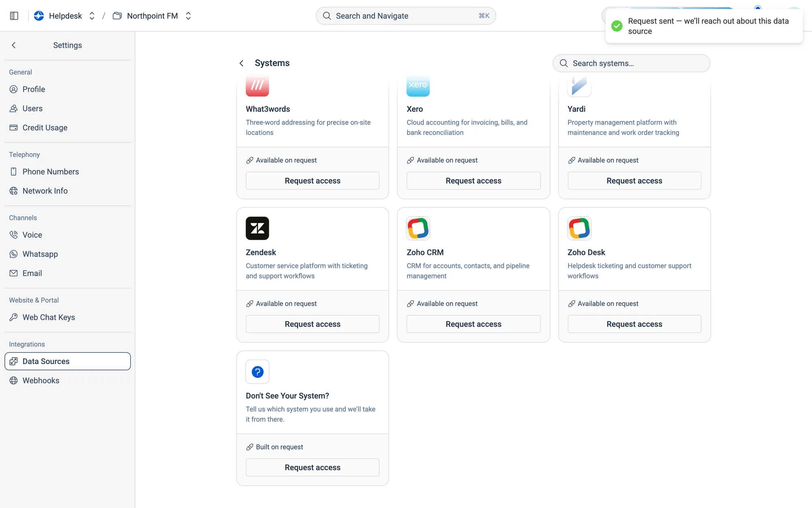Open the Webhooks page
This screenshot has height=508, width=812.
(x=67, y=380)
